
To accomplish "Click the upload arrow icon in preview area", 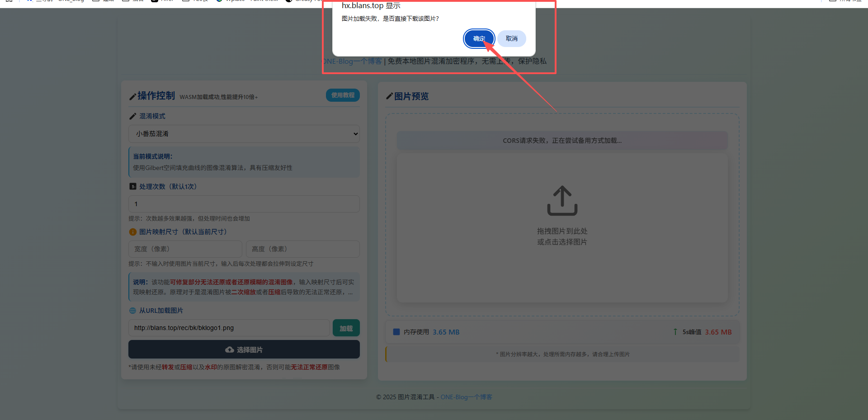I will (562, 201).
